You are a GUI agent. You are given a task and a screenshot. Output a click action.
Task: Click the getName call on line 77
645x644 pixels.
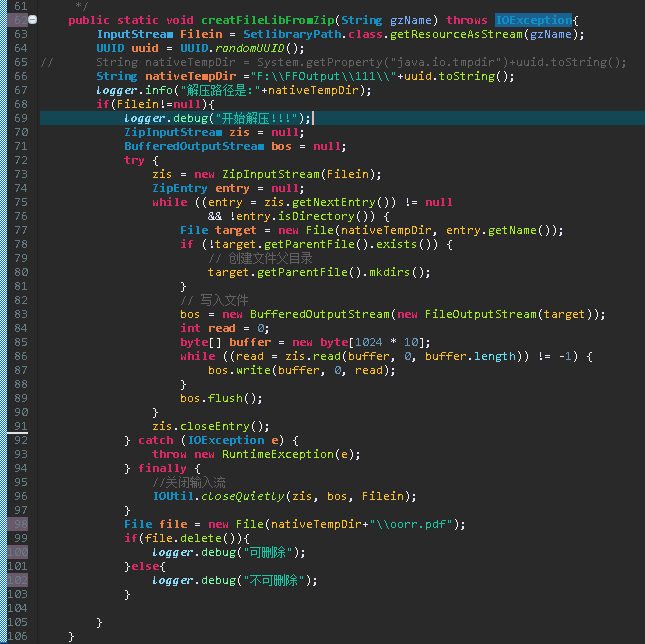click(512, 230)
